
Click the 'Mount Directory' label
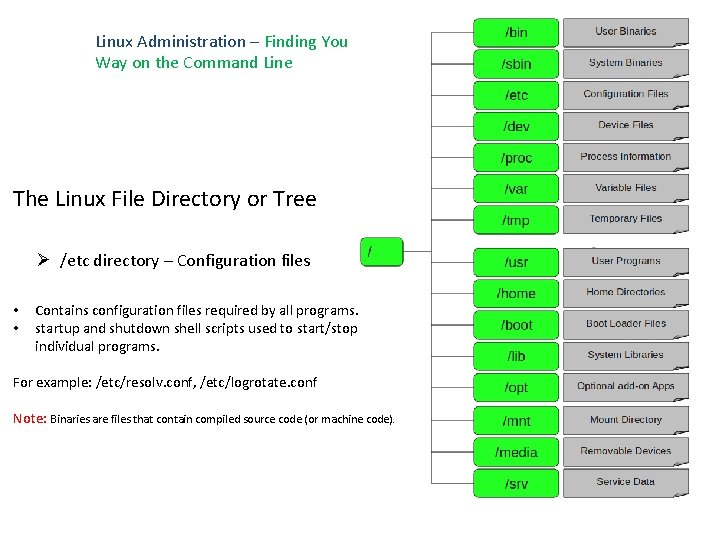click(626, 420)
